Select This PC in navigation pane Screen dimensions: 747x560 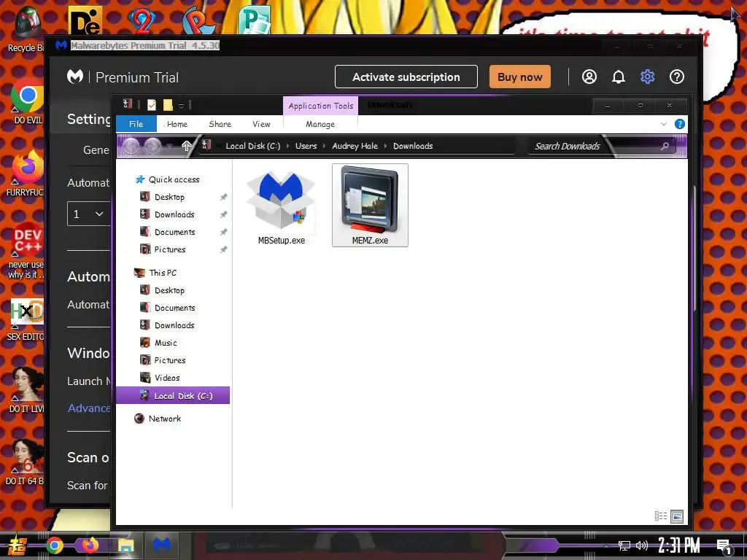163,273
